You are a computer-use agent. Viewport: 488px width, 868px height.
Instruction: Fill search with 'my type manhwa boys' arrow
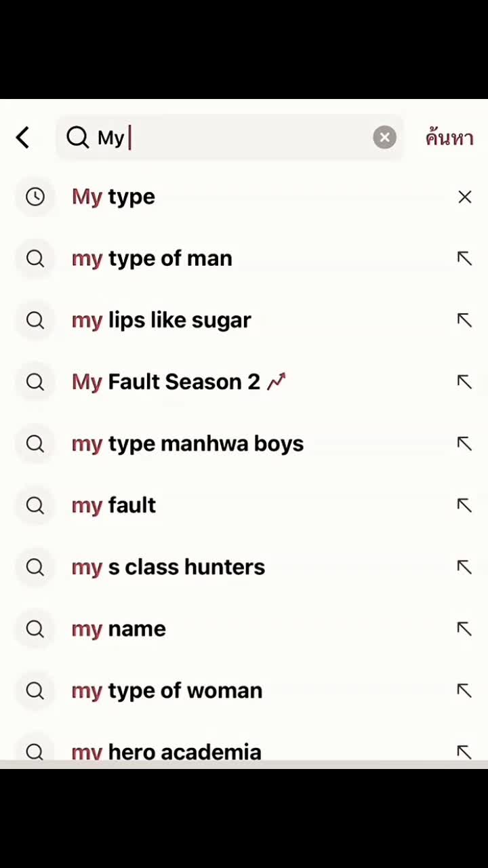464,443
